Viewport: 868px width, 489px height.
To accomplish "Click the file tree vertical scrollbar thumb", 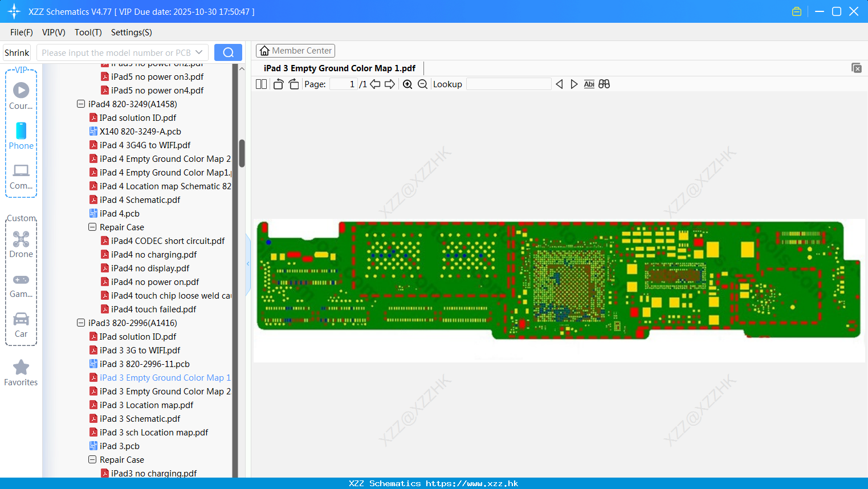I will coord(242,153).
